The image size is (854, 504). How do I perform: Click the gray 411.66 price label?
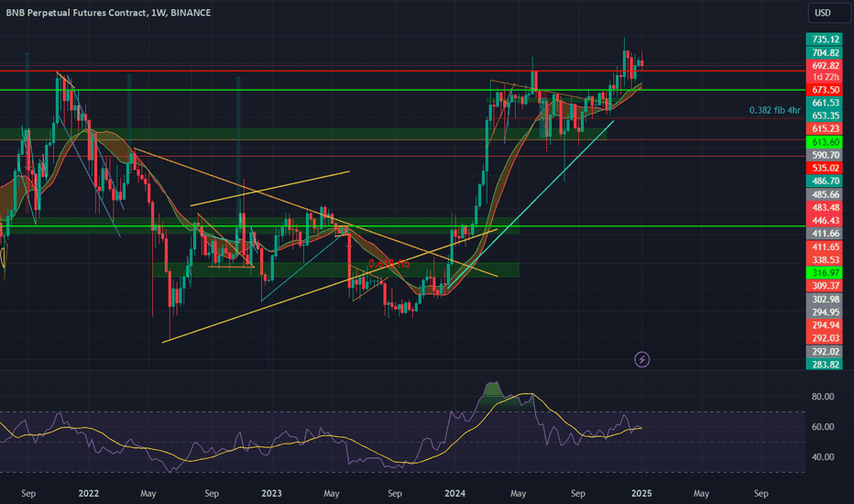(825, 233)
